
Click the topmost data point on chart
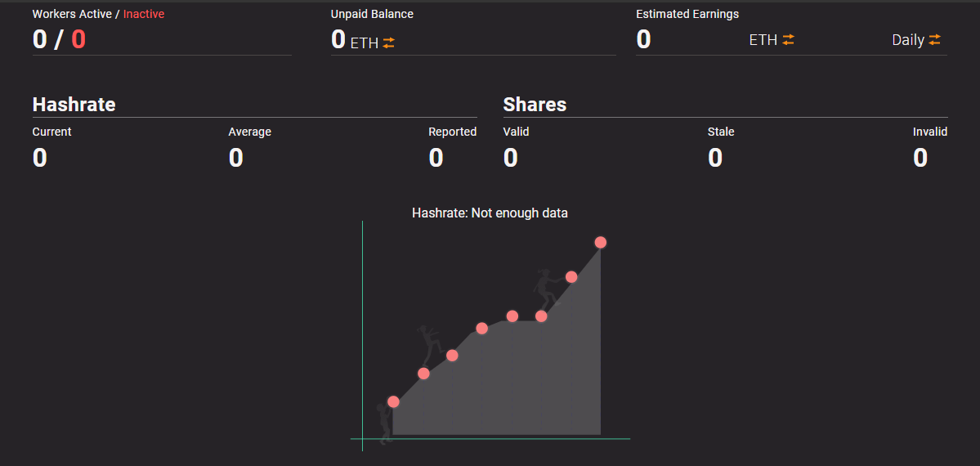click(601, 242)
